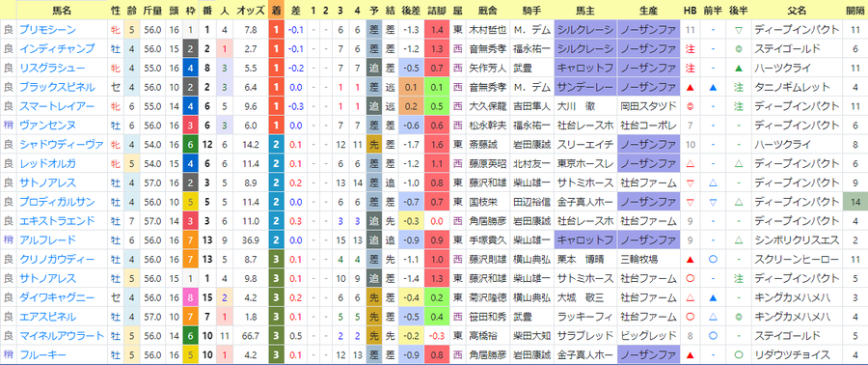The width and height of the screenshot is (868, 365).
Task: Click the orange 着 column header
Action: (276, 11)
